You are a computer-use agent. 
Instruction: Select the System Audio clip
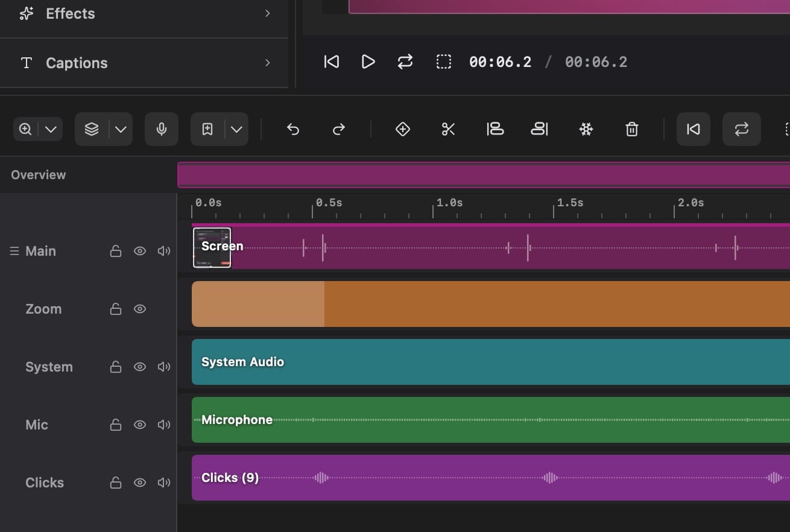(x=491, y=362)
